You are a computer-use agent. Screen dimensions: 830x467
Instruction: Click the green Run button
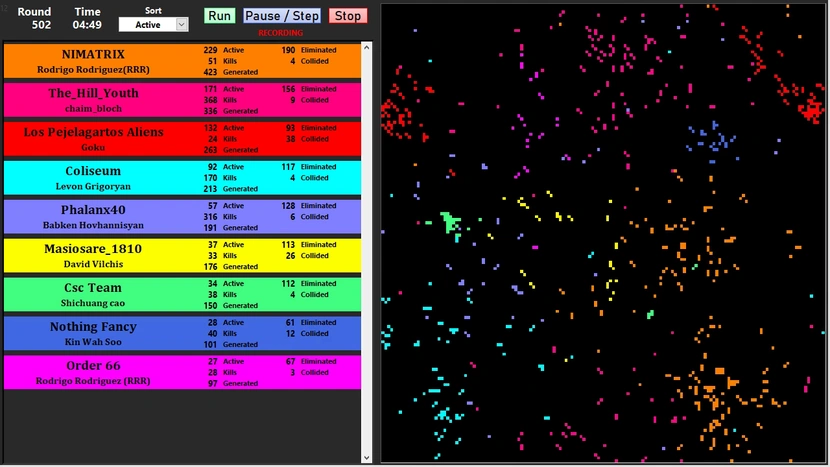220,16
